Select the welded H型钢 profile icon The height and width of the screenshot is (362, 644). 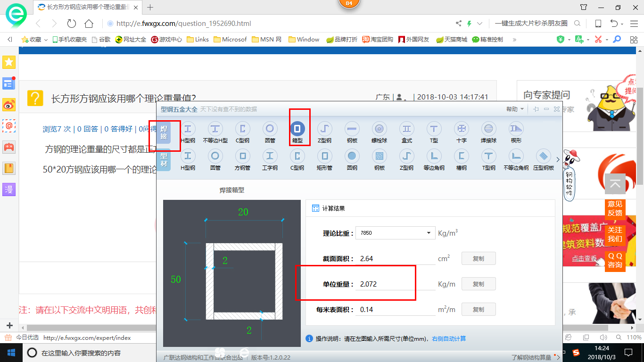pos(188,128)
